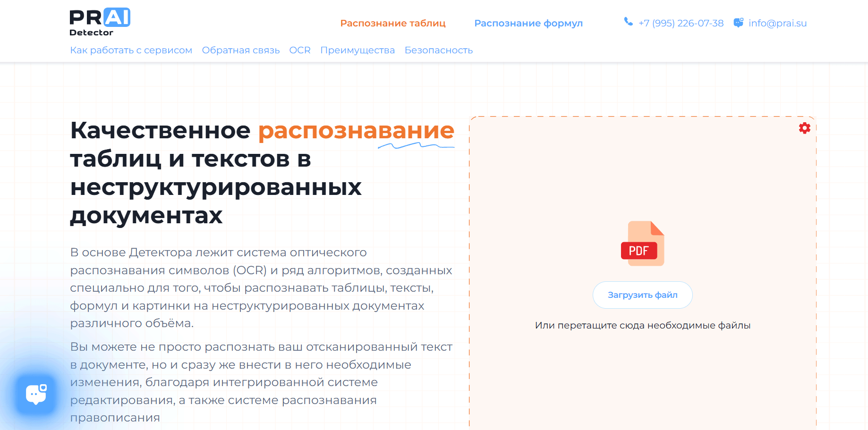Select the OCR menu link

pyautogui.click(x=300, y=50)
